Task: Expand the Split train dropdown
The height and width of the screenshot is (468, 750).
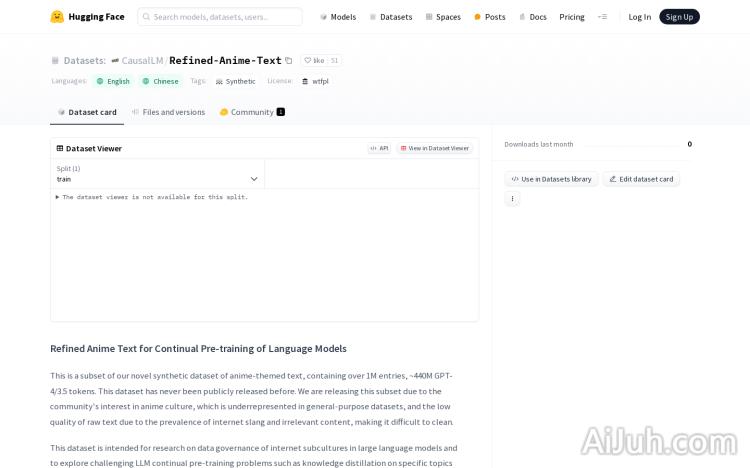Action: coord(157,174)
